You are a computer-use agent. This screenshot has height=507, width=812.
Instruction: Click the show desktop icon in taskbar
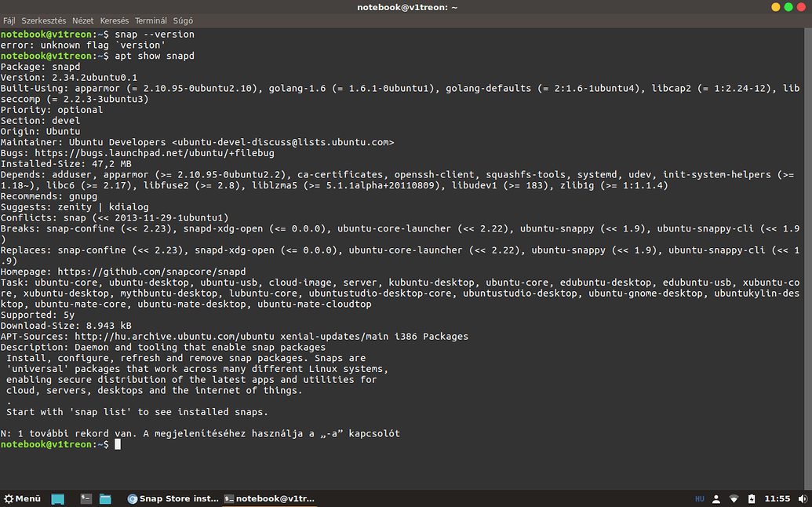[x=57, y=498]
